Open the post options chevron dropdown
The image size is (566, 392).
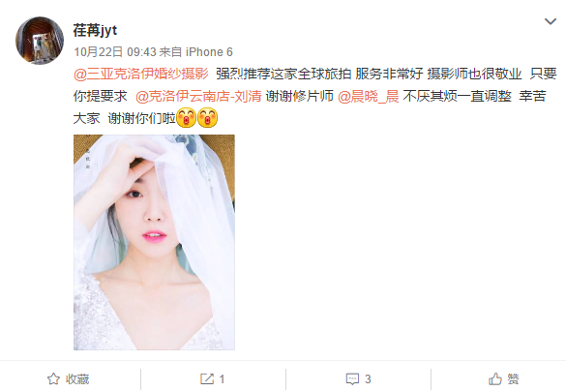[x=551, y=21]
